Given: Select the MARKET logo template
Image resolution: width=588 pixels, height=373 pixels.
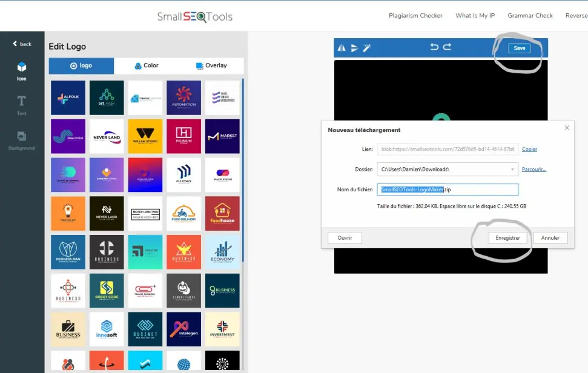Looking at the screenshot, I should tap(222, 136).
